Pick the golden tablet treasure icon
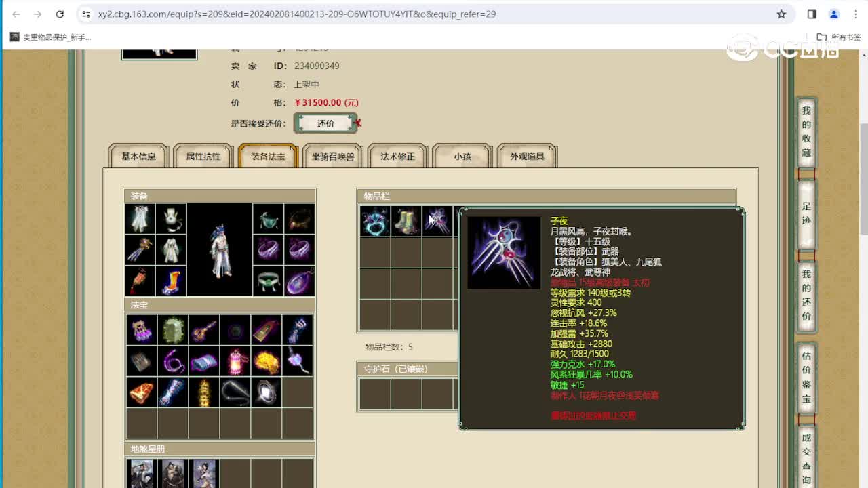The width and height of the screenshot is (868, 488). [x=267, y=330]
